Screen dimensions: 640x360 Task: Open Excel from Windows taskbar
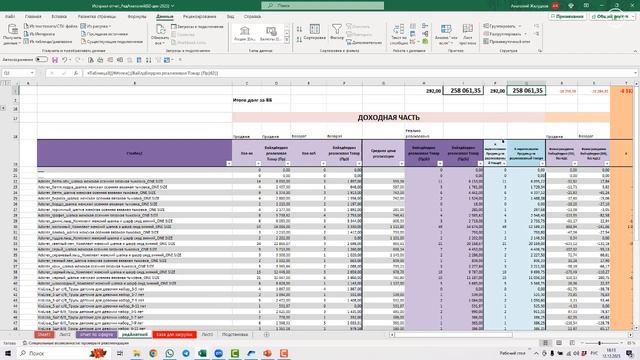click(202, 353)
